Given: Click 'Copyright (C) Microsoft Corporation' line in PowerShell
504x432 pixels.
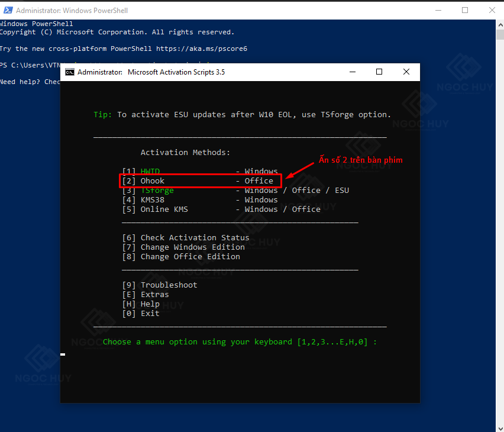Looking at the screenshot, I should click(x=117, y=32).
